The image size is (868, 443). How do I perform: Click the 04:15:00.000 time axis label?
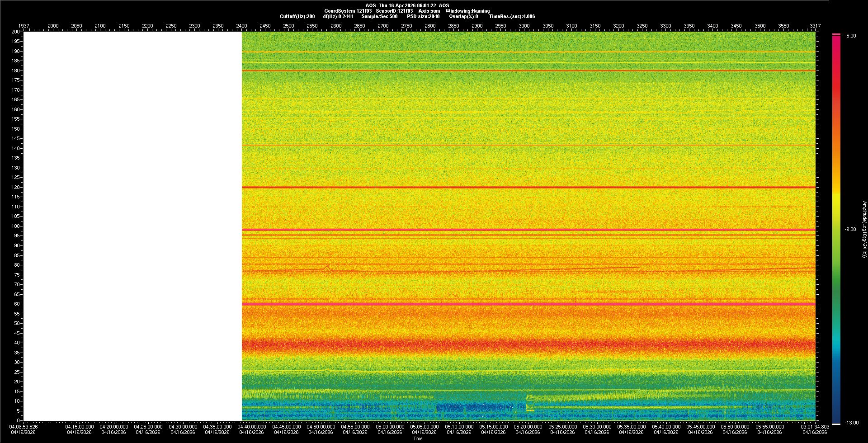[79, 427]
